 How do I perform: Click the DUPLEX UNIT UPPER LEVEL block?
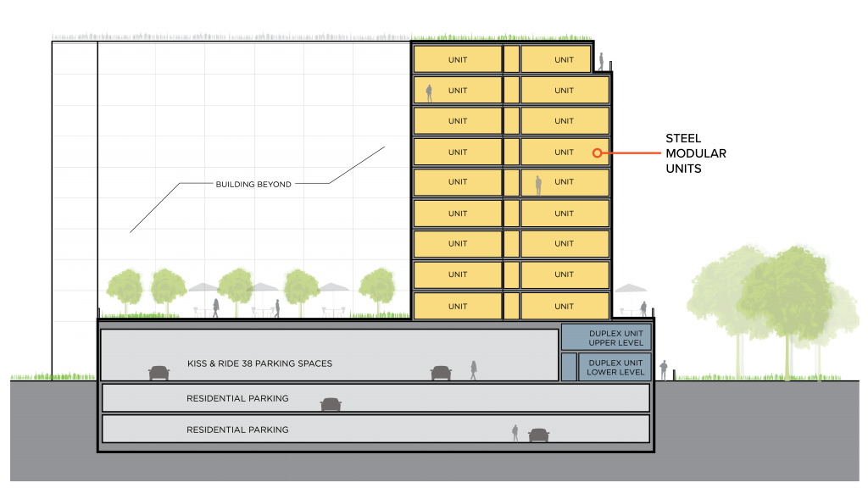click(x=606, y=337)
